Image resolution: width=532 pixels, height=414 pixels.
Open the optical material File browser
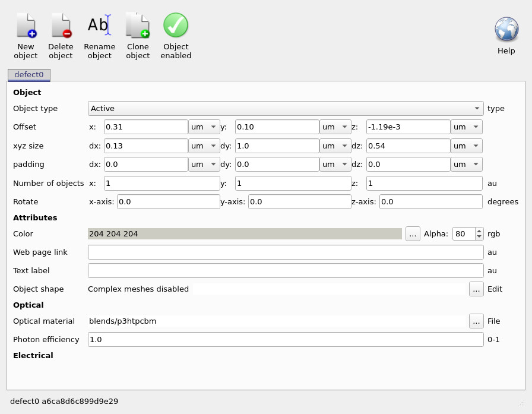click(x=476, y=321)
